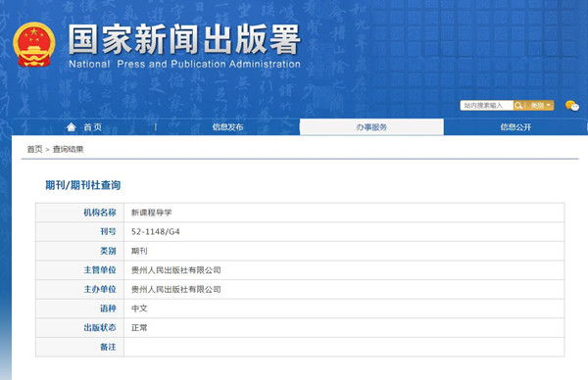Click the 备注 row label
This screenshot has width=588, height=380.
click(108, 347)
